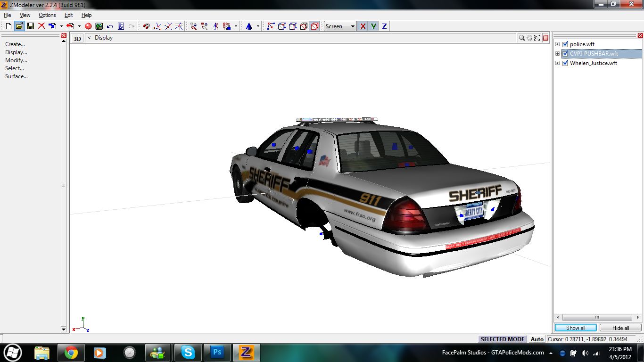Select the viewport pan hand tool

(x=529, y=38)
